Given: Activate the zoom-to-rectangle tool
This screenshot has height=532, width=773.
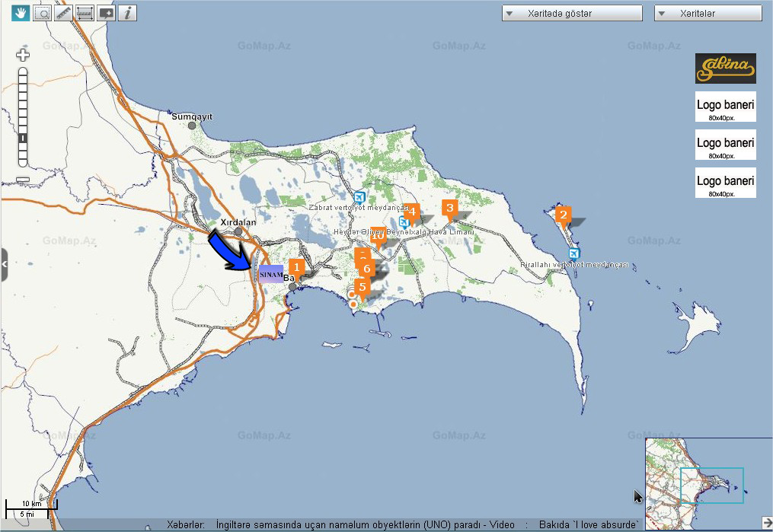Looking at the screenshot, I should click(43, 12).
